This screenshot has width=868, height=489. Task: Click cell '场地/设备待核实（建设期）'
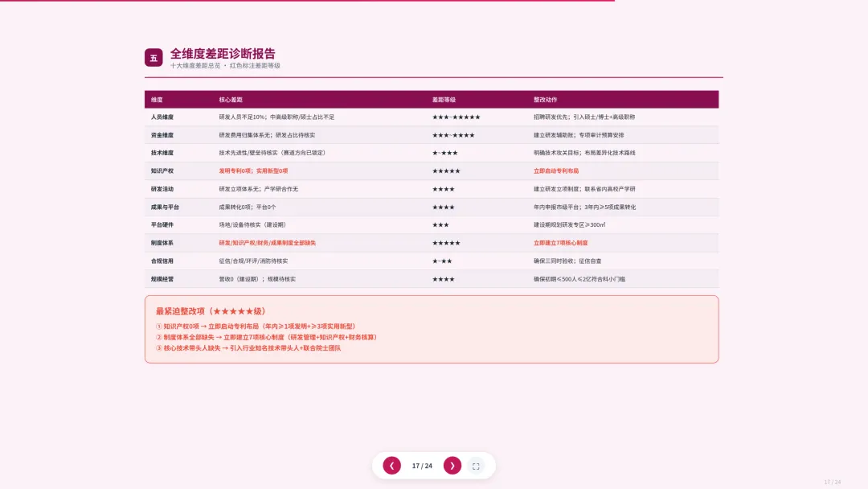click(252, 225)
